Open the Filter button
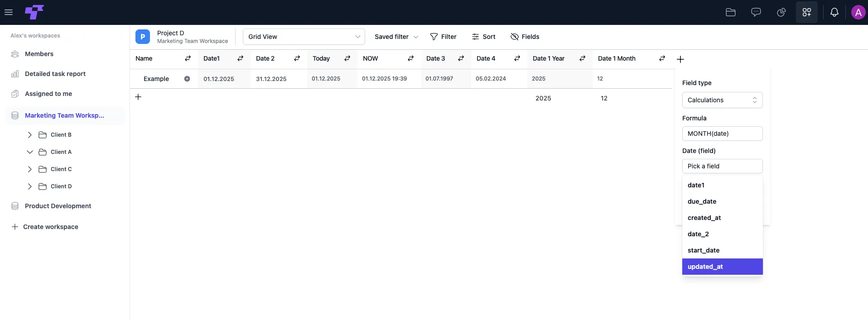This screenshot has width=868, height=320. pos(443,37)
